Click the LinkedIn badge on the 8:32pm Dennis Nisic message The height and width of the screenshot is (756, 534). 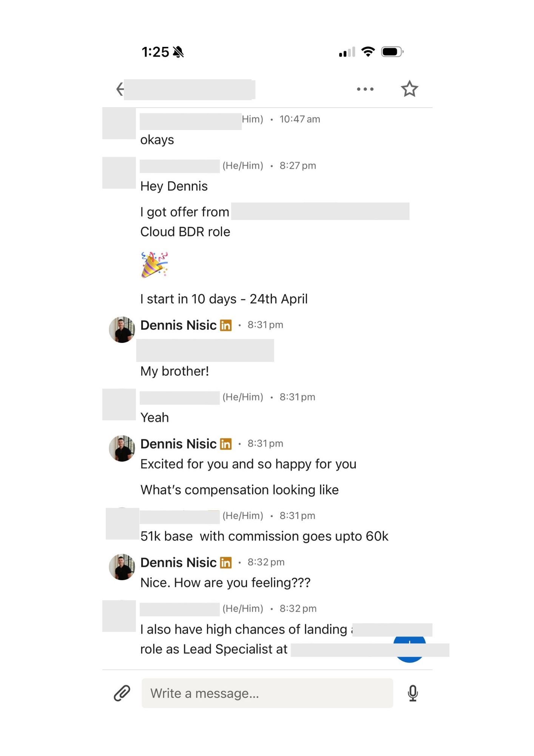point(226,562)
